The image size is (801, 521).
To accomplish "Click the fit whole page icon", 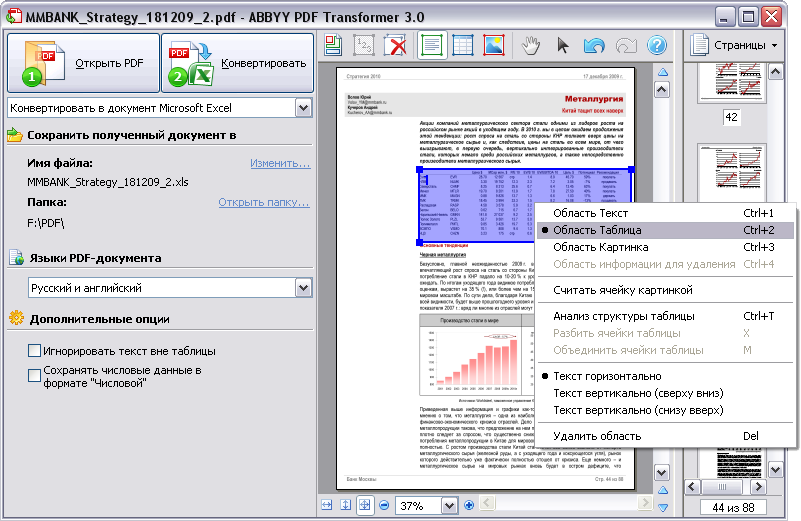I will pos(365,505).
